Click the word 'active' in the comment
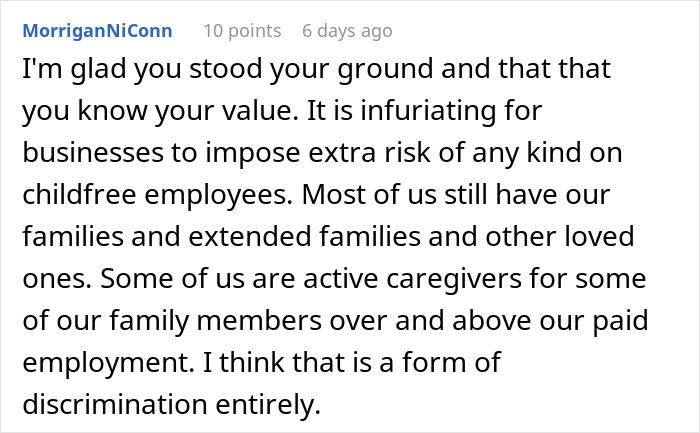Screen dimensions: 700x433 coord(341,278)
